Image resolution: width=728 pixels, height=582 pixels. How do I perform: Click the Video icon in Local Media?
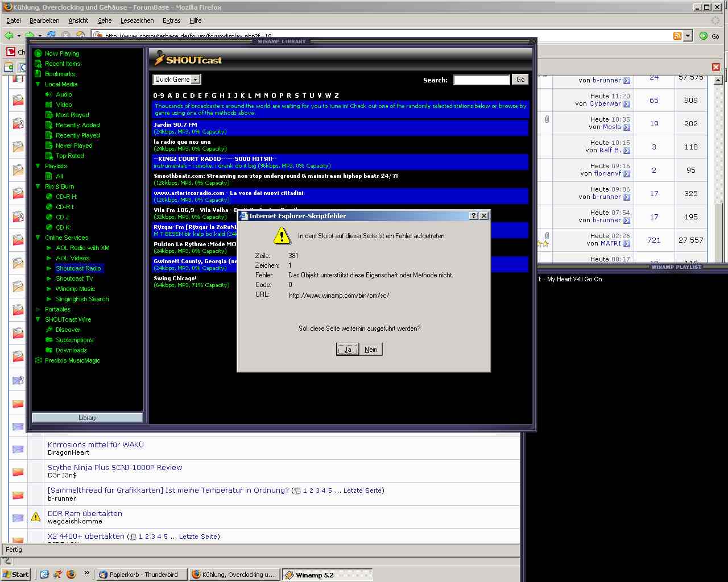coord(49,105)
